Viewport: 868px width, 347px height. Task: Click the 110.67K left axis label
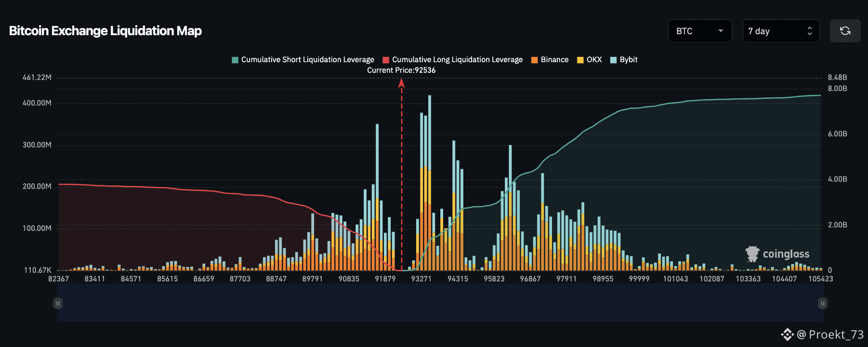[x=38, y=270]
